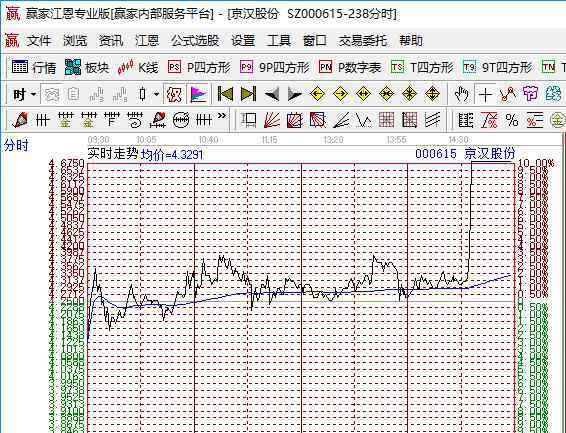This screenshot has height=433, width=566.
Task: Click the second olive 金 ruler icon
Action: [88, 120]
